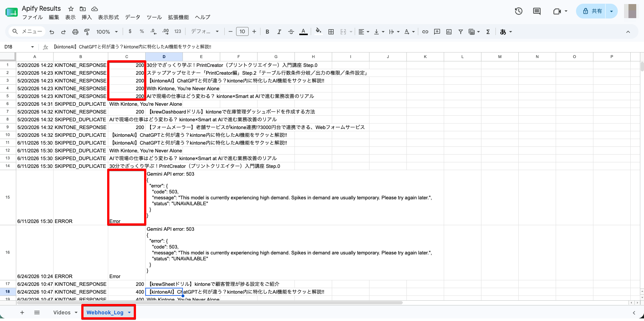Screen dimensions: 644x321
Task: Open the name box dropdown arrow
Action: pyautogui.click(x=33, y=47)
